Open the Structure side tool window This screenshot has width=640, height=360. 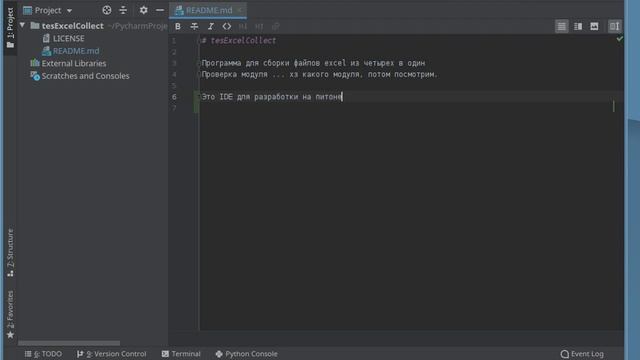point(10,253)
